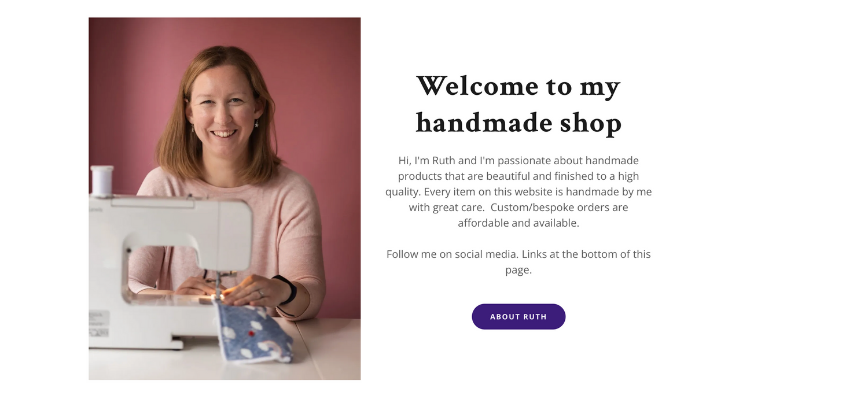The image size is (868, 403).
Task: Select the 'Welcome to my handmade shop' heading
Action: [x=518, y=104]
